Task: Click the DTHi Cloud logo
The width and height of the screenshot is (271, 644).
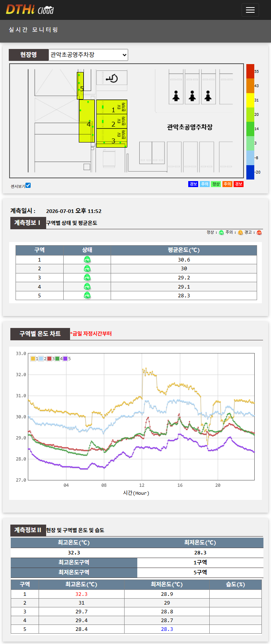Action: 30,10
